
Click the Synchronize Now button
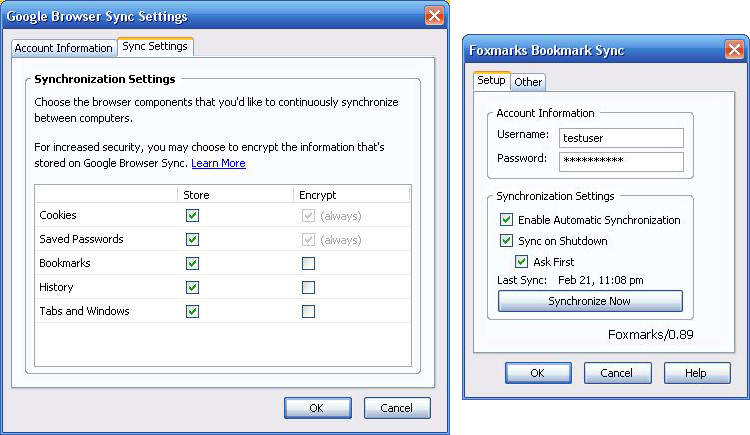590,301
